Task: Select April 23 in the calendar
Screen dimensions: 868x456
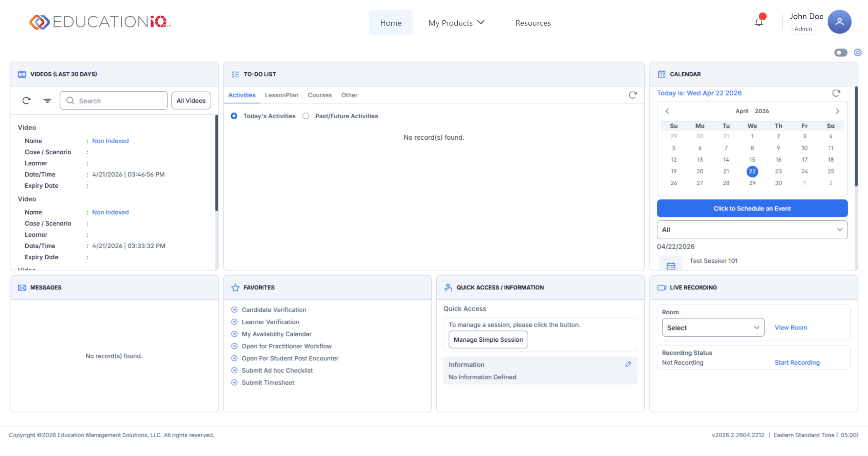Action: pos(778,171)
